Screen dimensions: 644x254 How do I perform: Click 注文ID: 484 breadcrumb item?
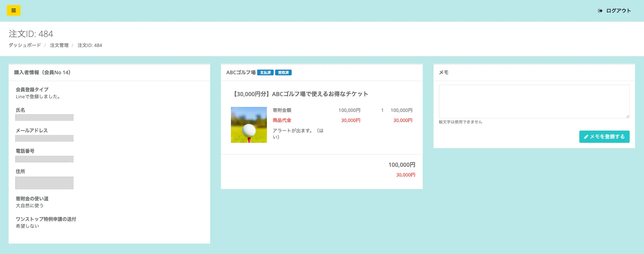[90, 45]
